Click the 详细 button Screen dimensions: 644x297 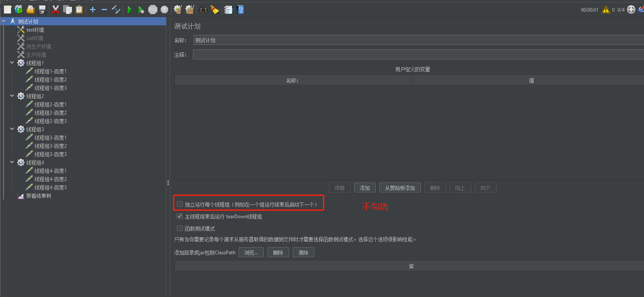click(x=339, y=188)
